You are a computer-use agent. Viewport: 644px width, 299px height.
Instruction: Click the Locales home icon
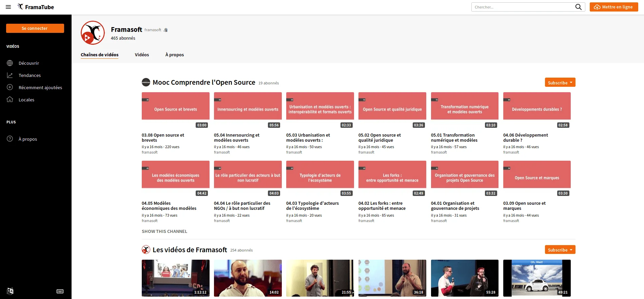click(x=10, y=99)
